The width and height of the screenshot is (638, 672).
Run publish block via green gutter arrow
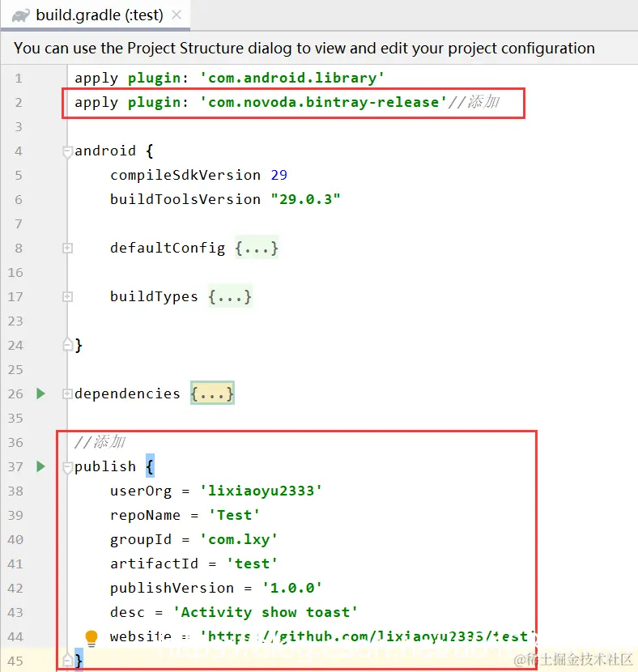tap(40, 466)
